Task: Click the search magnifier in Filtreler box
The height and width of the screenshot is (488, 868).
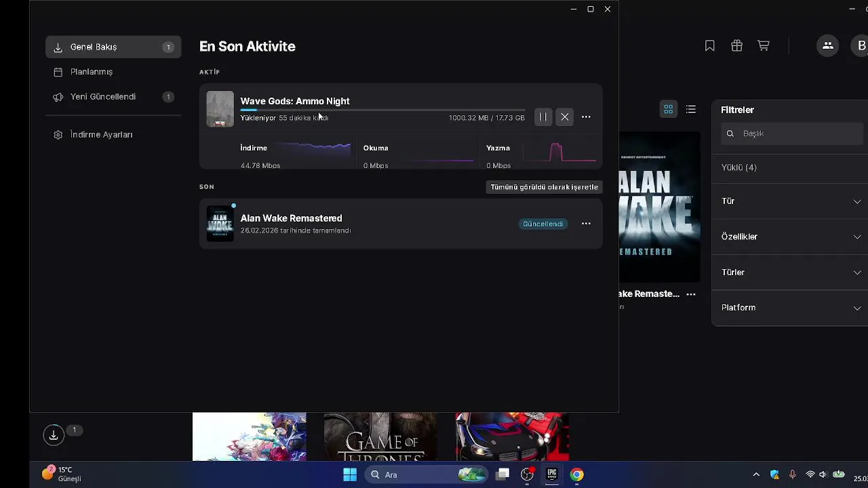Action: tap(730, 134)
